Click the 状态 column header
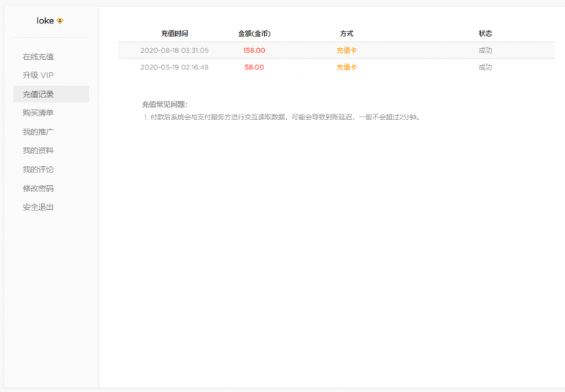The height and width of the screenshot is (392, 565). (485, 34)
